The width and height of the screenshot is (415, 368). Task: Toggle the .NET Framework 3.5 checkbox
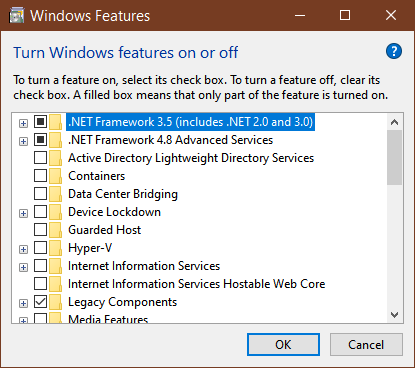pos(40,122)
